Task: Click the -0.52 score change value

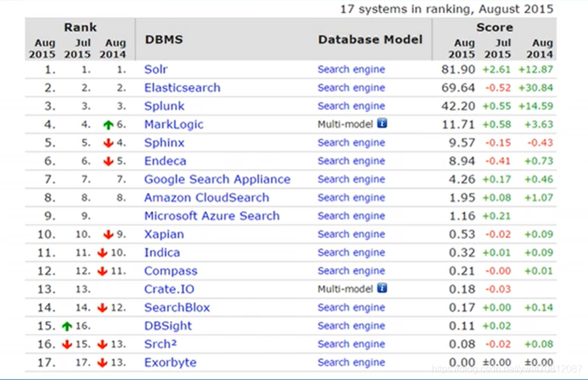Action: point(498,87)
